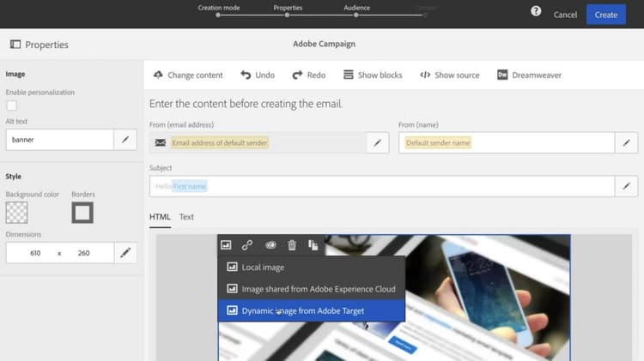Click the Show blocks label
Image resolution: width=644 pixels, height=361 pixels.
click(x=380, y=75)
